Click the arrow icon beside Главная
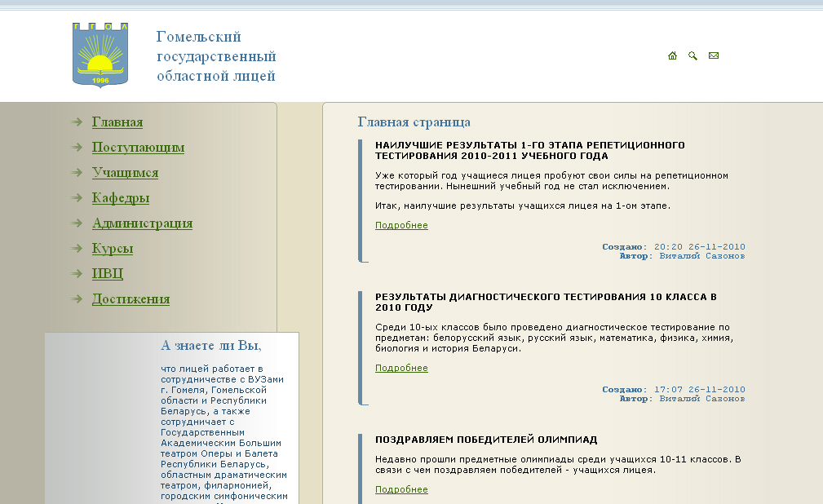 (77, 122)
